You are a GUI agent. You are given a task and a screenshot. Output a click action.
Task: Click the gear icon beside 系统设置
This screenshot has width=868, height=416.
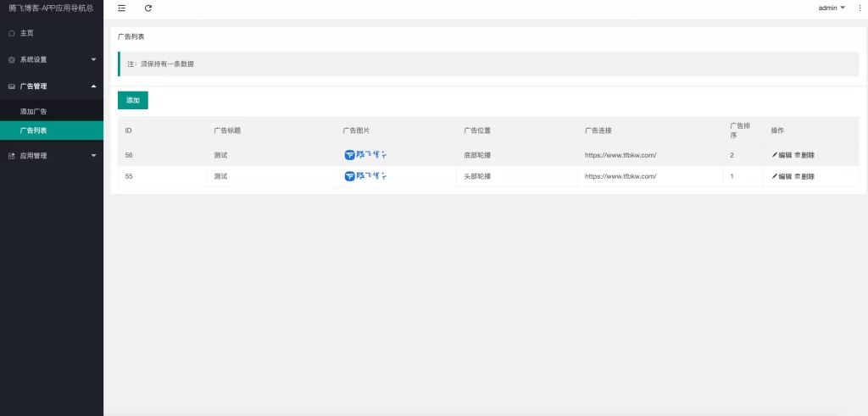pyautogui.click(x=11, y=60)
